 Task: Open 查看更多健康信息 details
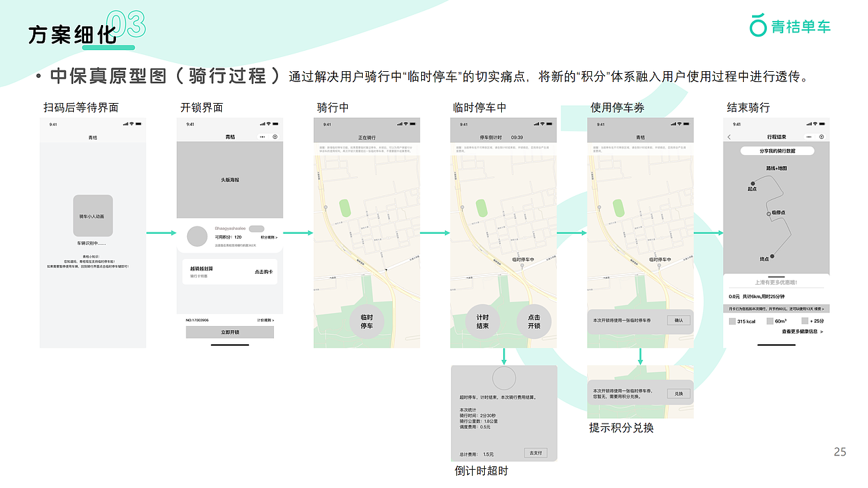click(801, 331)
